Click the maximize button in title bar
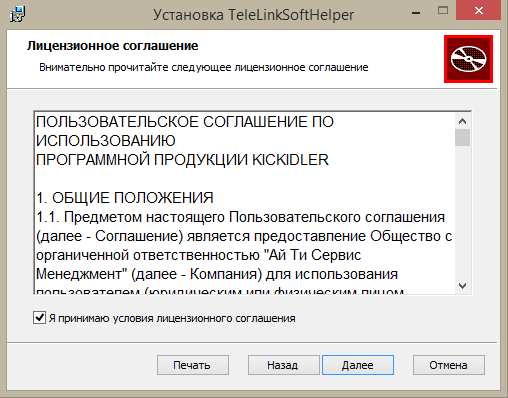The width and height of the screenshot is (508, 398). click(443, 11)
